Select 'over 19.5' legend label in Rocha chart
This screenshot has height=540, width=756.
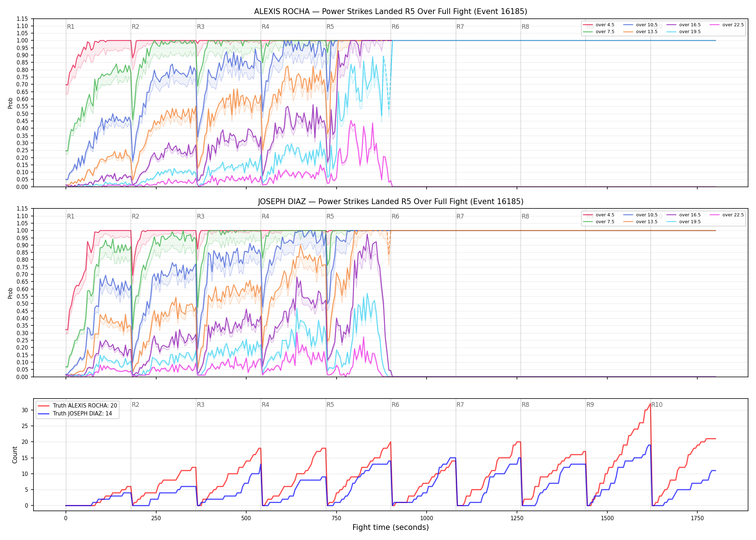click(x=690, y=32)
